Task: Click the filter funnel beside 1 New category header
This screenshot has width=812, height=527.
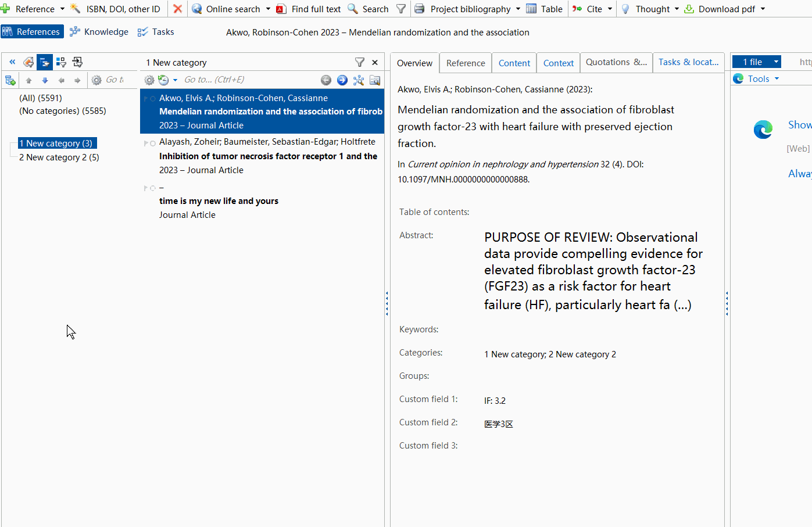Action: click(360, 62)
